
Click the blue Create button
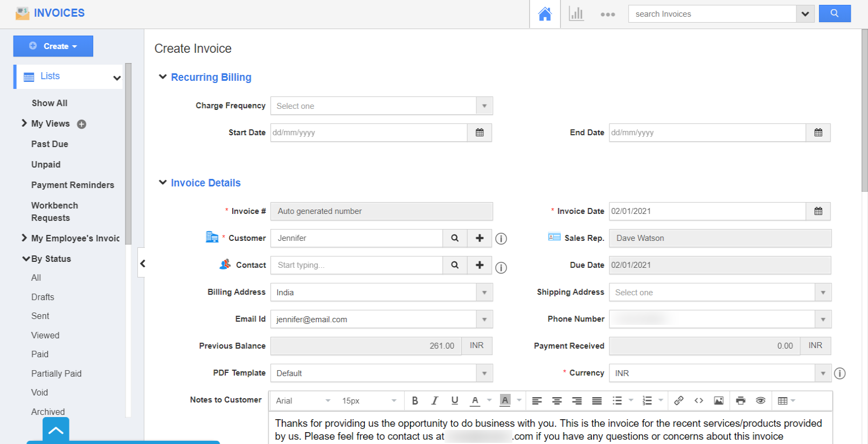pyautogui.click(x=53, y=46)
